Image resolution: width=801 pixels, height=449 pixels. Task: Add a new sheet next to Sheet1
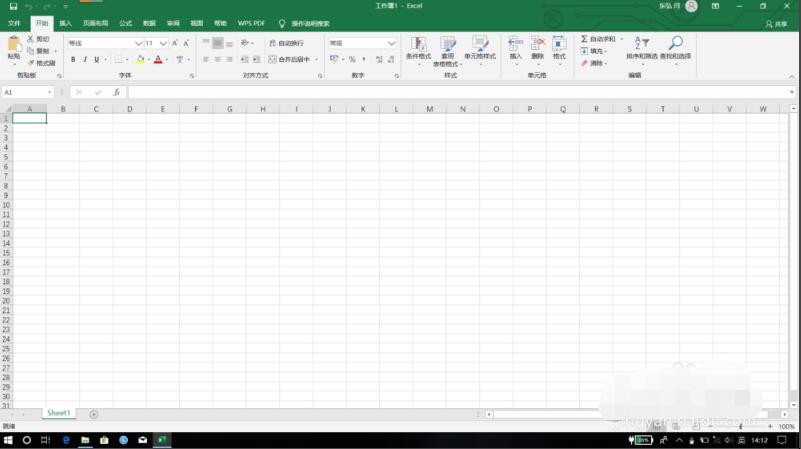[94, 414]
